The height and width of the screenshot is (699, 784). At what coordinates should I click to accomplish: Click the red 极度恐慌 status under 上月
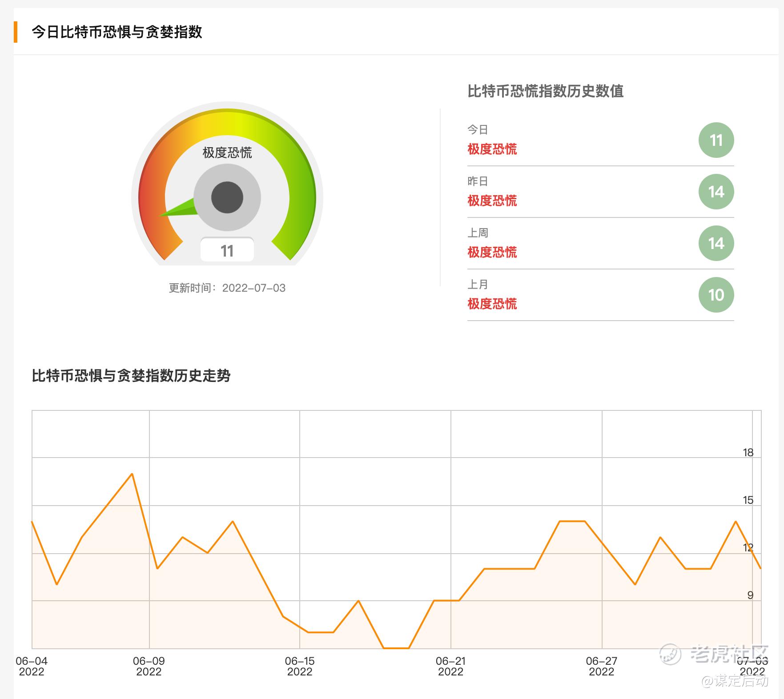tap(492, 304)
